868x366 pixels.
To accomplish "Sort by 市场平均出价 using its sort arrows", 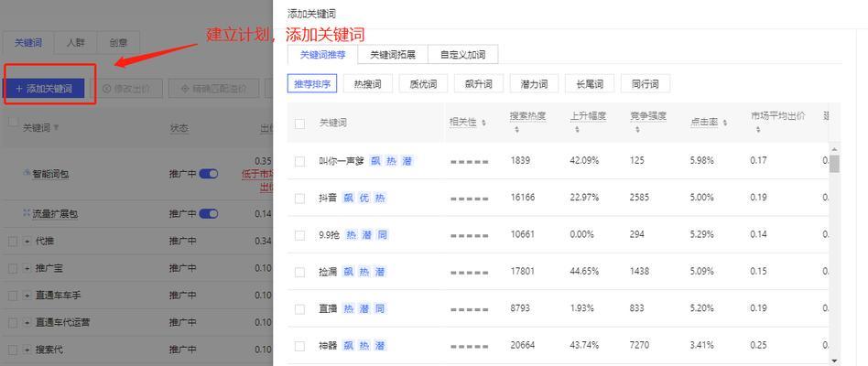I will 758,130.
